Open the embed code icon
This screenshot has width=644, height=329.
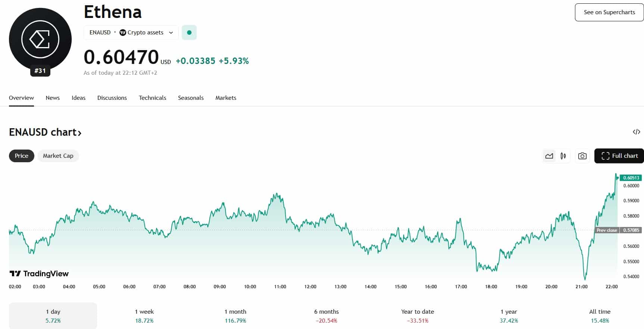coord(636,132)
